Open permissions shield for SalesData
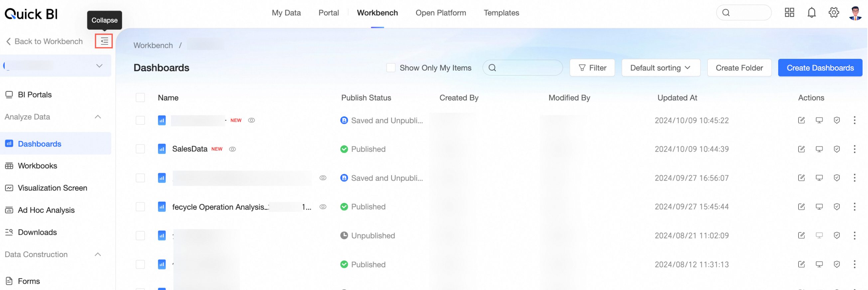 pyautogui.click(x=837, y=149)
